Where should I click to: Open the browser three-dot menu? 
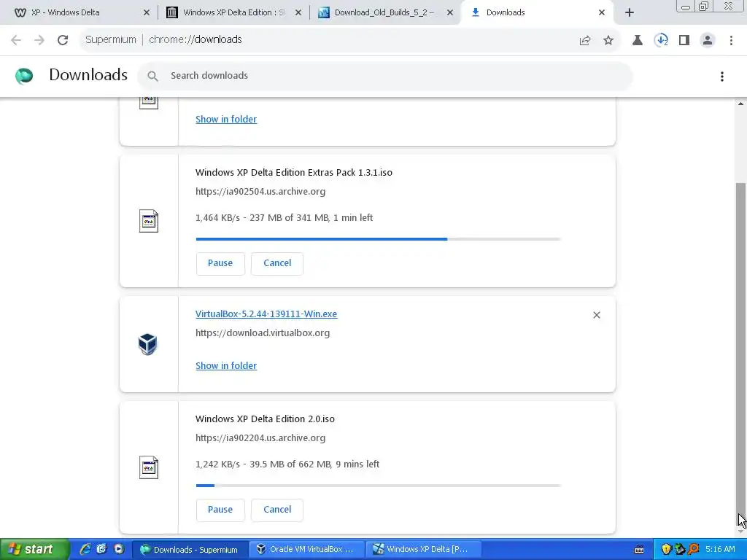(731, 41)
